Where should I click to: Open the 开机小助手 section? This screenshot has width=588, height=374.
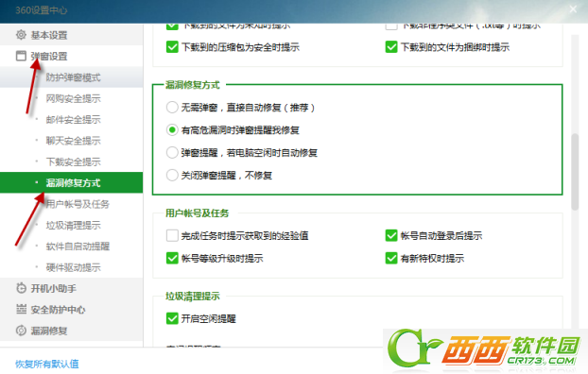click(71, 288)
